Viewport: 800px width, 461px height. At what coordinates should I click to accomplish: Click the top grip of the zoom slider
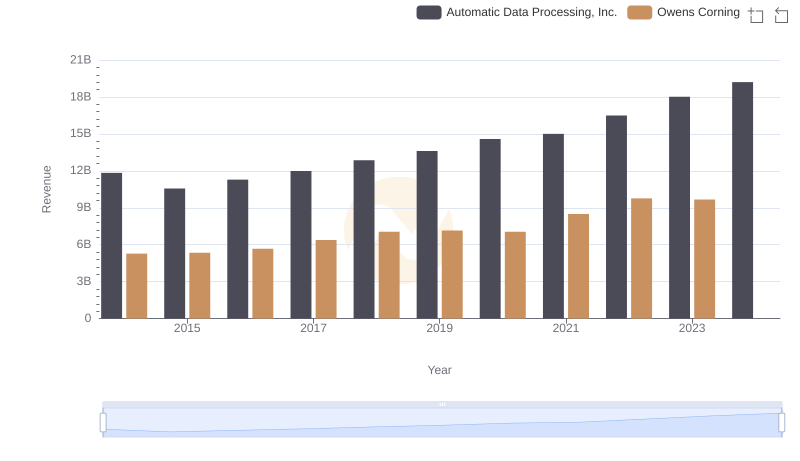click(x=442, y=404)
